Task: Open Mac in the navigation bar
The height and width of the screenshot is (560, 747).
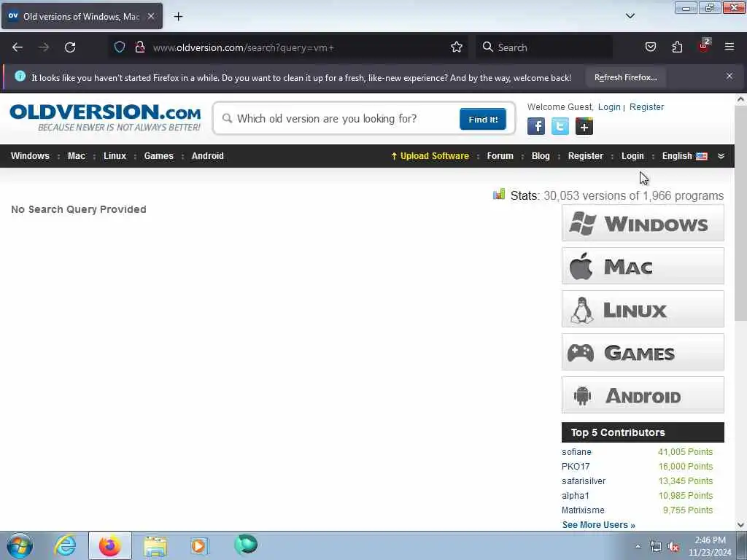Action: [76, 156]
